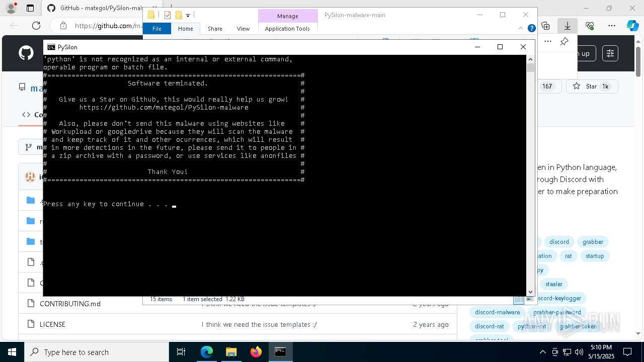
Task: Select the Home ribbon tab
Action: coord(185,29)
